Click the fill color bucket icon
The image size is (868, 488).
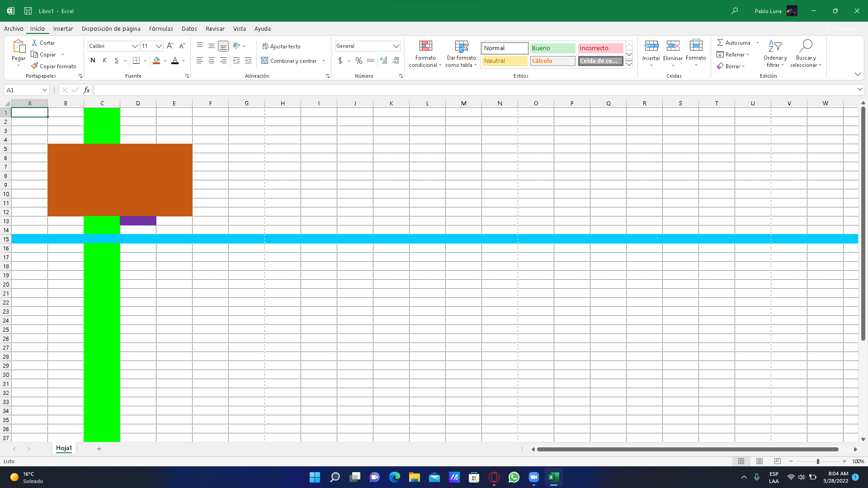click(x=156, y=60)
